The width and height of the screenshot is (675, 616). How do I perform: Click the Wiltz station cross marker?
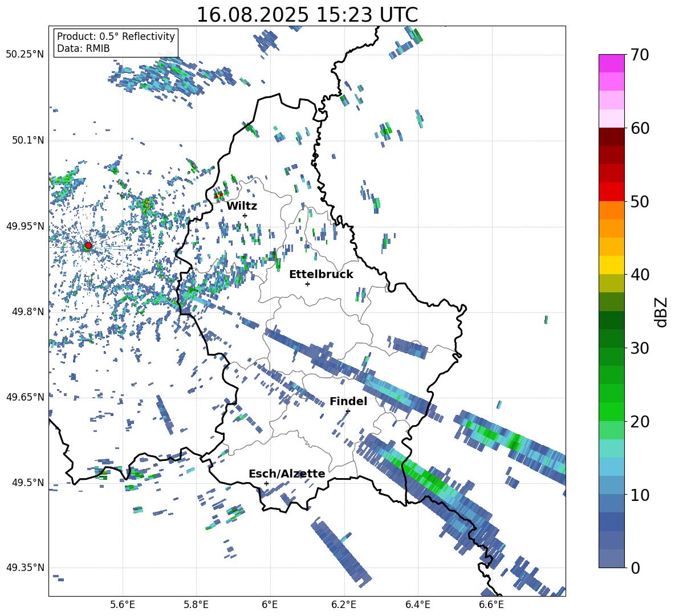click(x=245, y=215)
